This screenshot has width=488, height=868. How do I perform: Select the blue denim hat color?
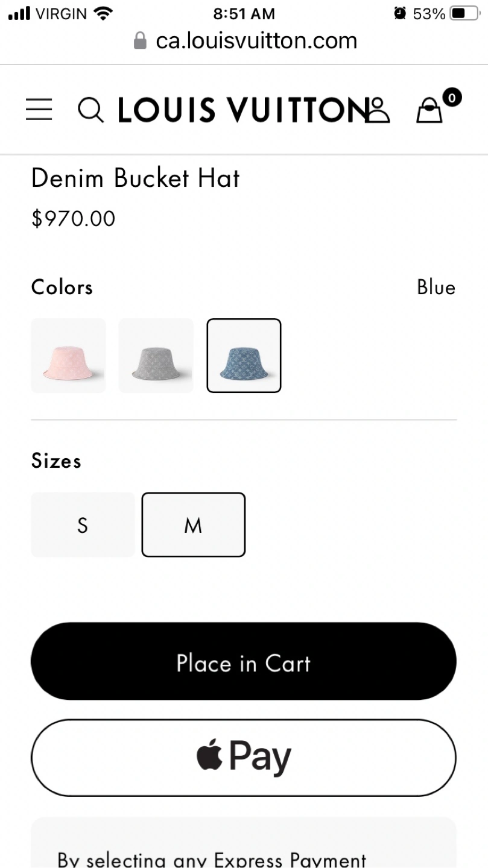244,356
